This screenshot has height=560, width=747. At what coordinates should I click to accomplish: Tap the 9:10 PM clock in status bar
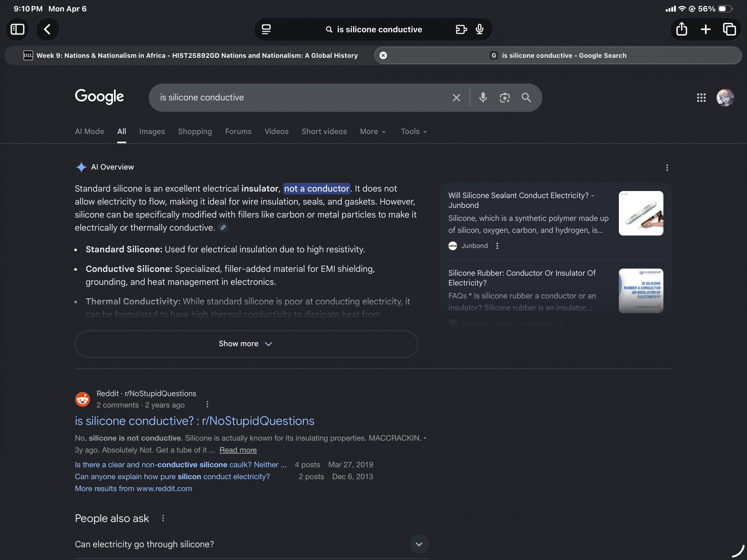pos(28,9)
